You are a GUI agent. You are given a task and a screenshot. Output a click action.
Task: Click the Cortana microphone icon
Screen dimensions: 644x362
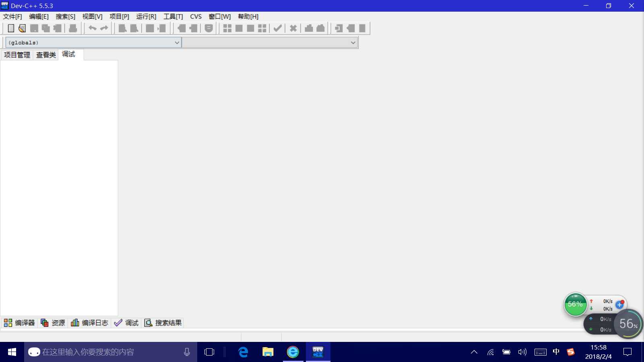187,352
